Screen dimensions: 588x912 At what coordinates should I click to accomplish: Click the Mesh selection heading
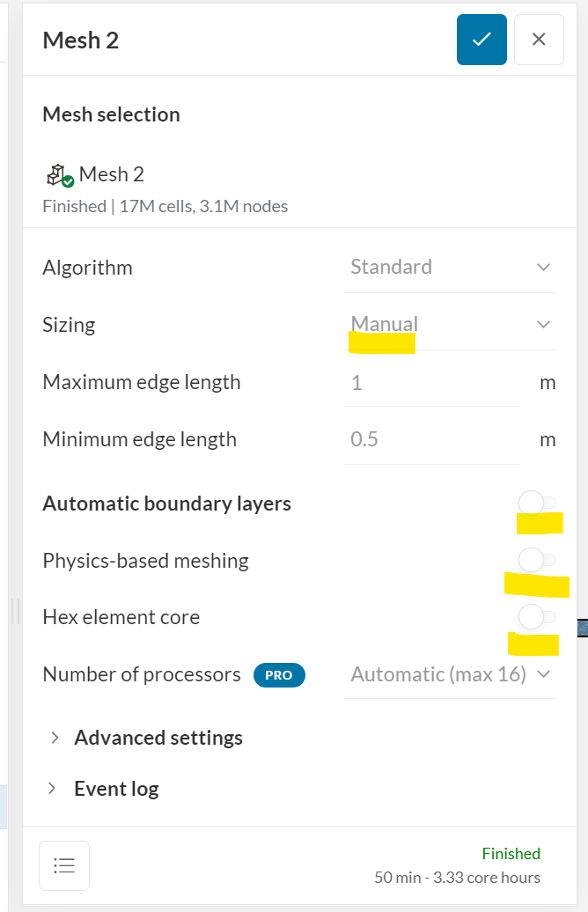pos(111,114)
